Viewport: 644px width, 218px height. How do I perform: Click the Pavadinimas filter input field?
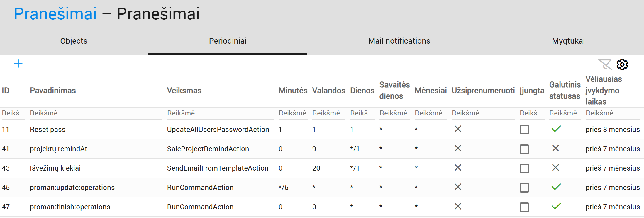[96, 113]
